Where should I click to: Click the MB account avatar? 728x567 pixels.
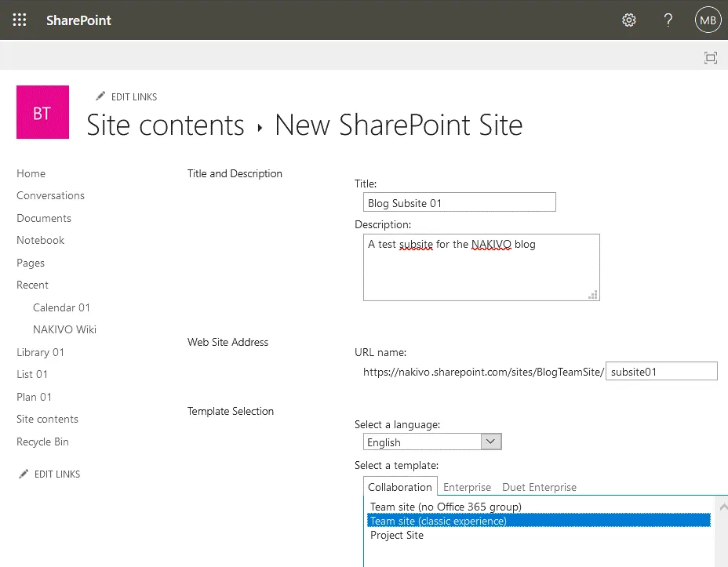tap(707, 20)
